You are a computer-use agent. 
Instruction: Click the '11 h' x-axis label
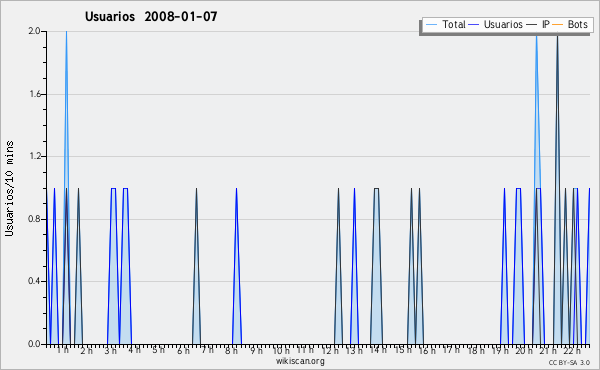[x=305, y=350]
